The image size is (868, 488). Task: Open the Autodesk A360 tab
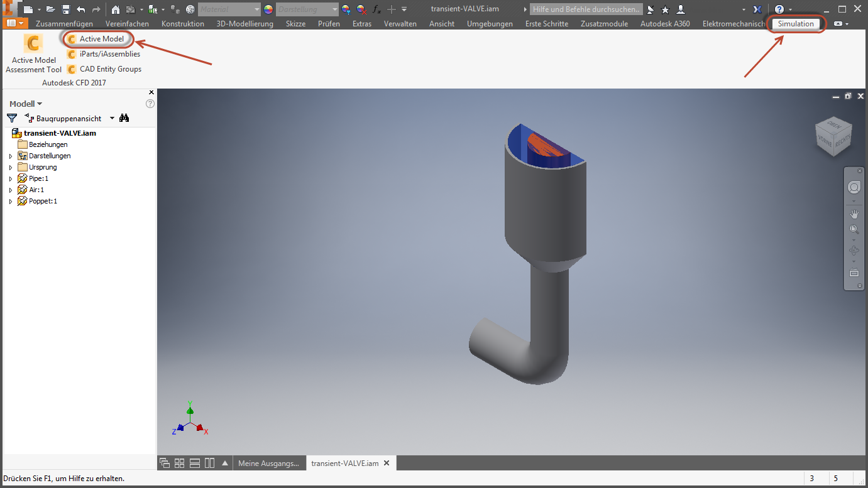coord(665,24)
